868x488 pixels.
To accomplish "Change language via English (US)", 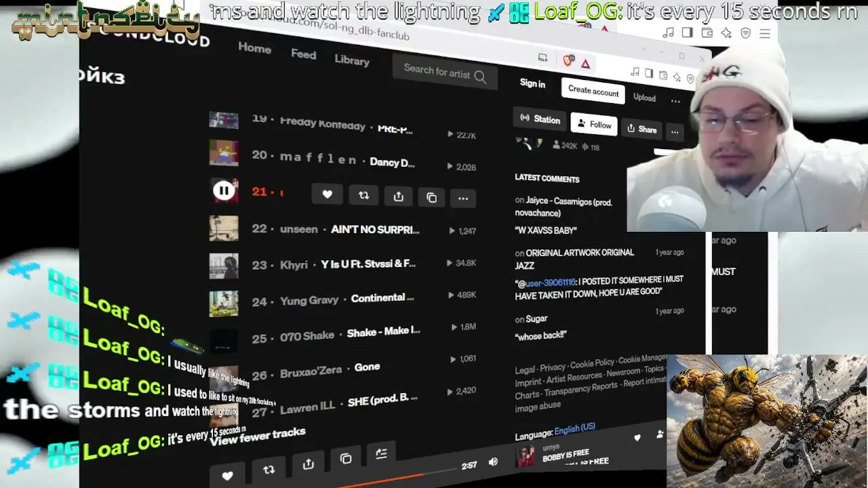I will tap(574, 429).
